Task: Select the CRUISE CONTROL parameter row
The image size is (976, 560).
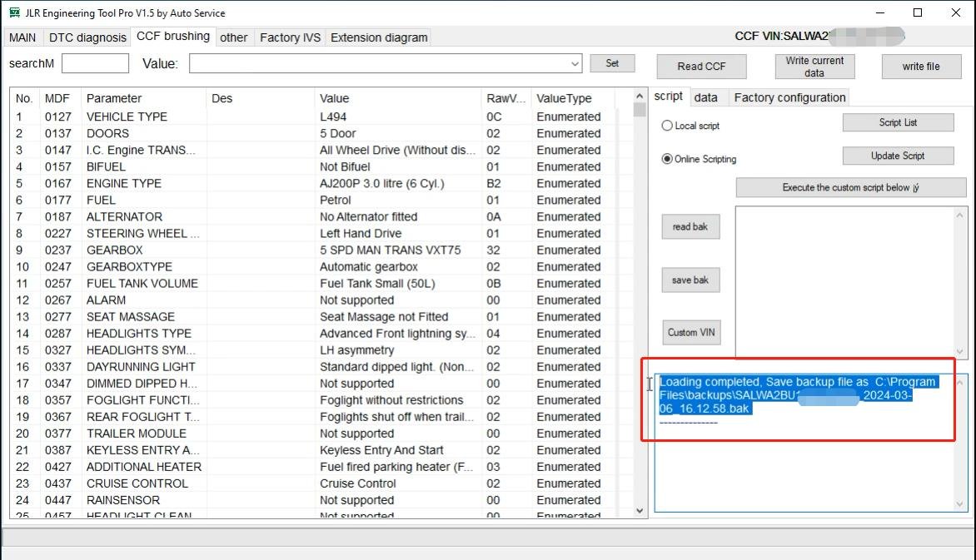Action: pos(313,483)
